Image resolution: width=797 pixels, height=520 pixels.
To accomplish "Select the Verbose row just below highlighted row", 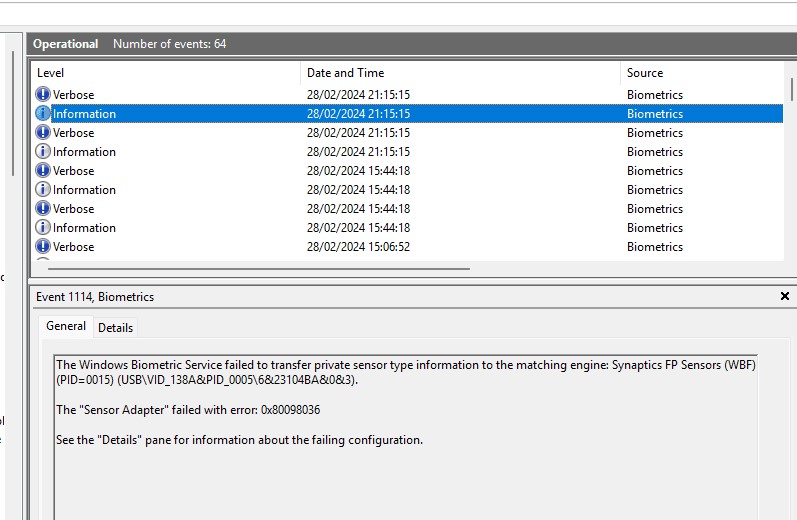I will pos(409,133).
